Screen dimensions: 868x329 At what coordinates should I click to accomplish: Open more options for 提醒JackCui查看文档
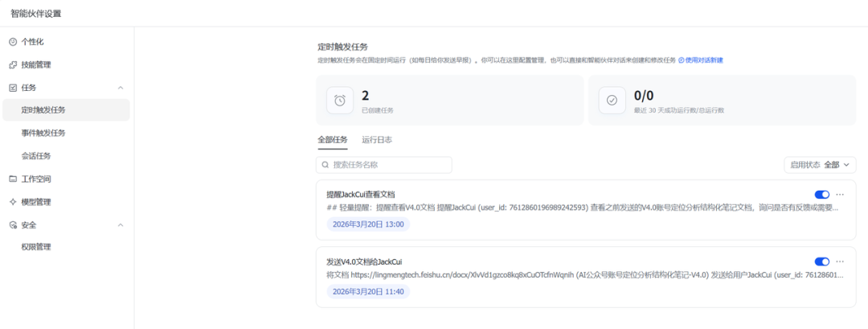(840, 195)
